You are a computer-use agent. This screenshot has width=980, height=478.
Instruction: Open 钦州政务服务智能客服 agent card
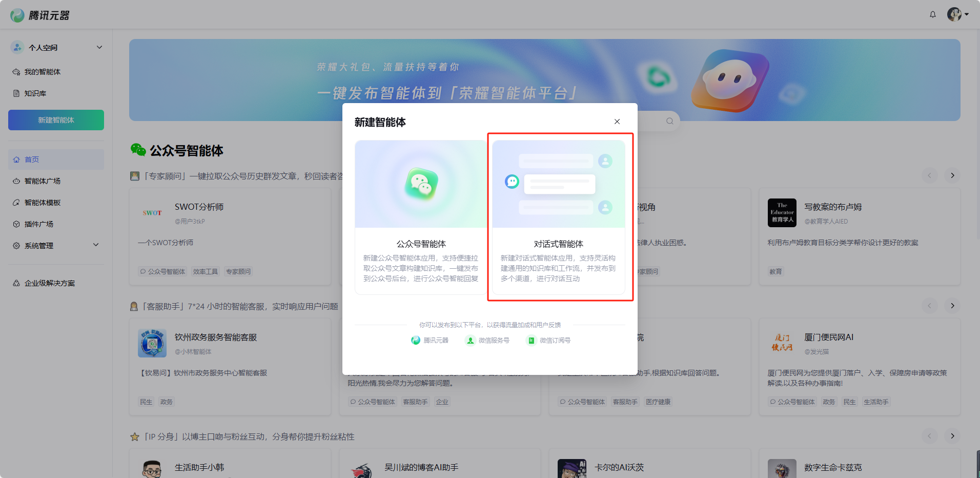[230, 367]
